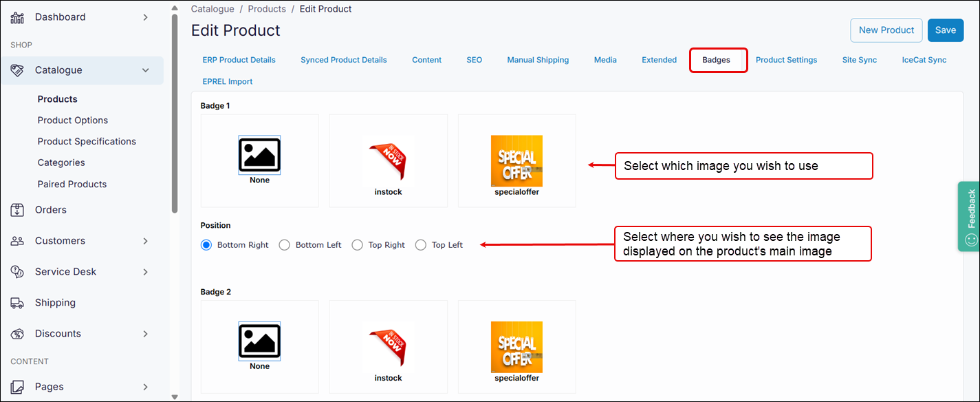This screenshot has width=980, height=402.
Task: Open the Media tab
Action: (605, 60)
